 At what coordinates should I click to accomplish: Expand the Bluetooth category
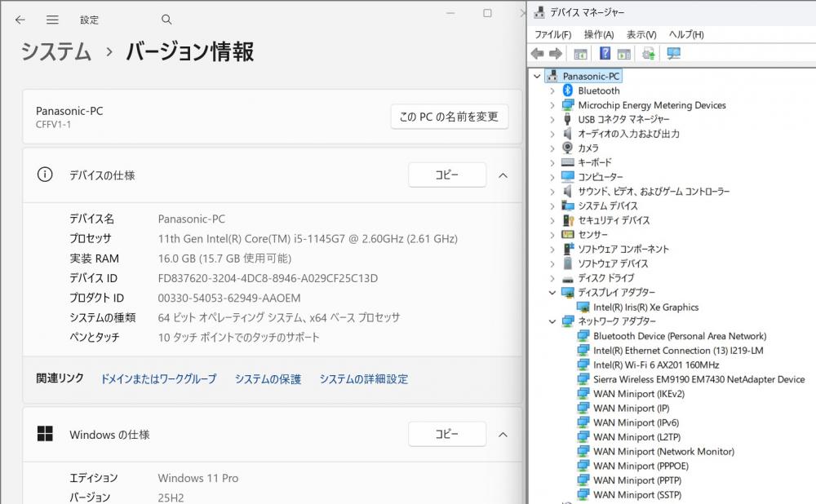(552, 91)
